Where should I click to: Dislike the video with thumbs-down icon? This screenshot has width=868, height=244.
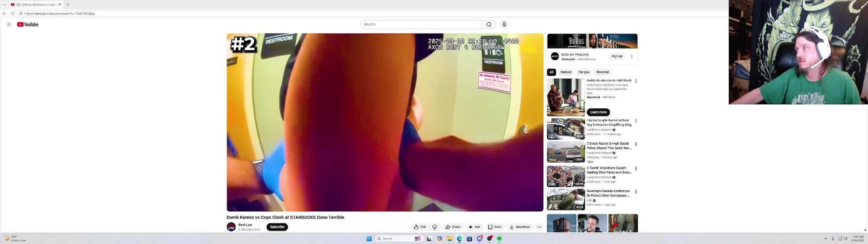click(x=435, y=227)
